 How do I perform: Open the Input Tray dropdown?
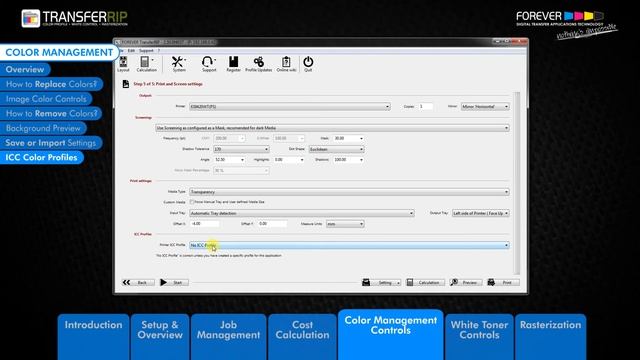tap(302, 213)
